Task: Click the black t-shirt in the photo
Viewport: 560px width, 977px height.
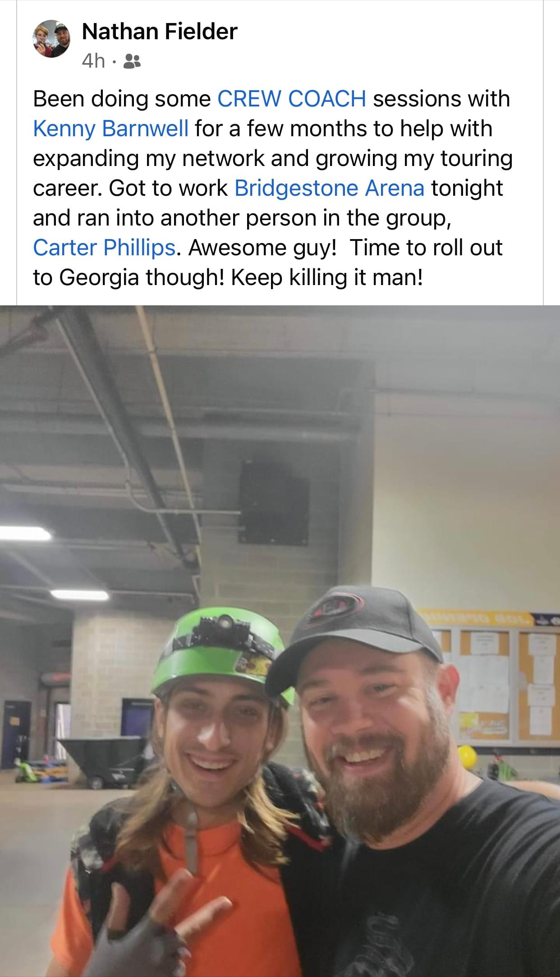Action: pos(433,884)
